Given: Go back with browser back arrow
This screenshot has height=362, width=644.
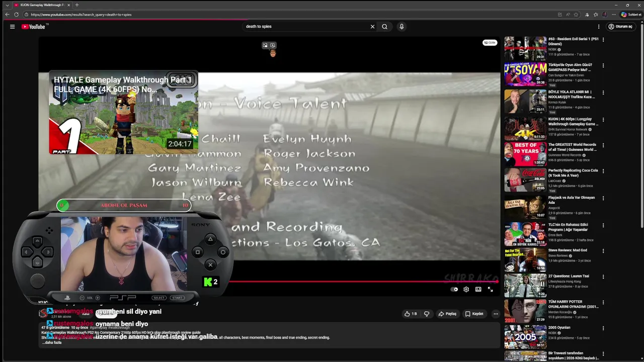Looking at the screenshot, I should [7, 15].
